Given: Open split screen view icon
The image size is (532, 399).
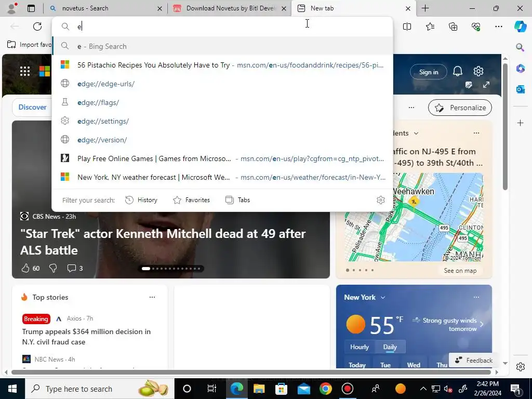Looking at the screenshot, I should coord(407,26).
